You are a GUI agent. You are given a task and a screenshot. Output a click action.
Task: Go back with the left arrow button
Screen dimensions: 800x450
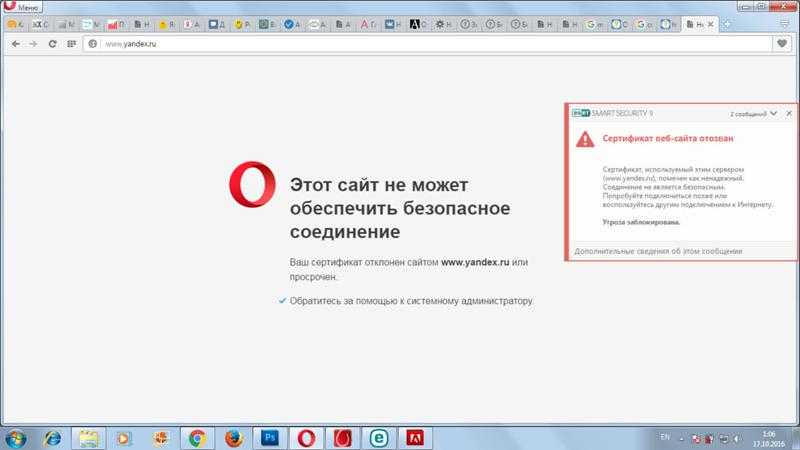[x=16, y=44]
